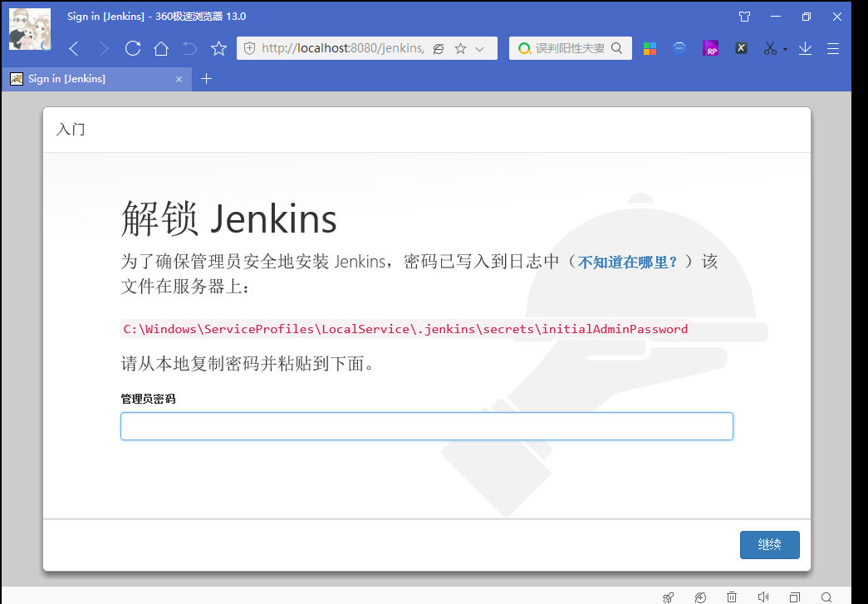Click the 管理员密码 label
868x604 pixels.
coord(149,399)
